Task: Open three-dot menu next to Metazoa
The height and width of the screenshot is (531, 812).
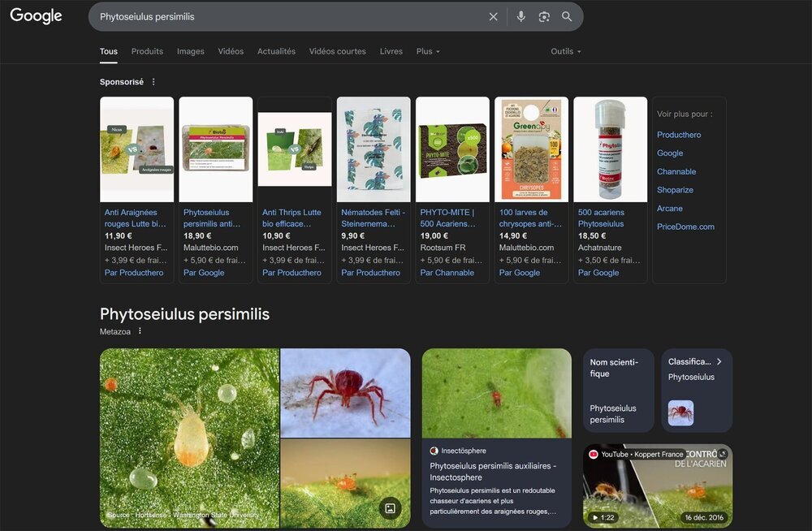Action: [x=140, y=331]
